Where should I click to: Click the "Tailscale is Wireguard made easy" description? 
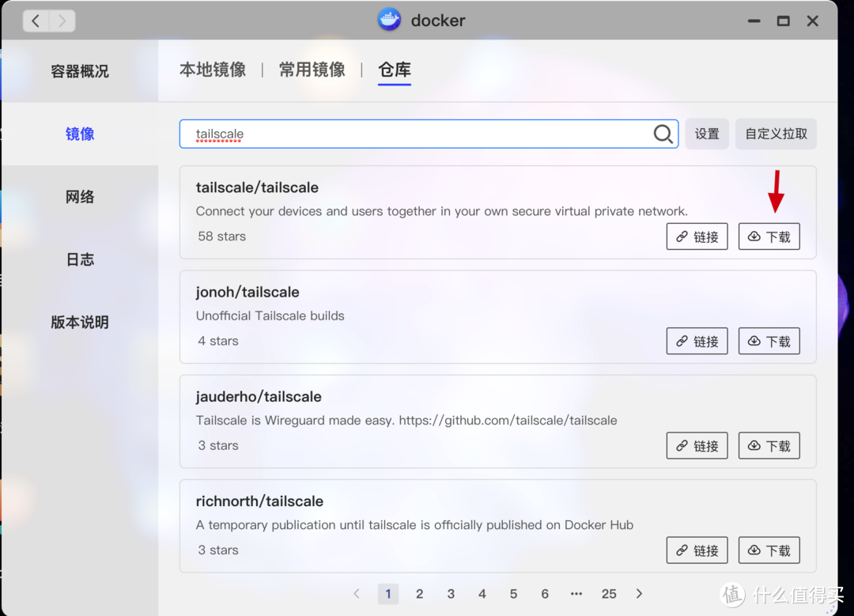pos(406,421)
